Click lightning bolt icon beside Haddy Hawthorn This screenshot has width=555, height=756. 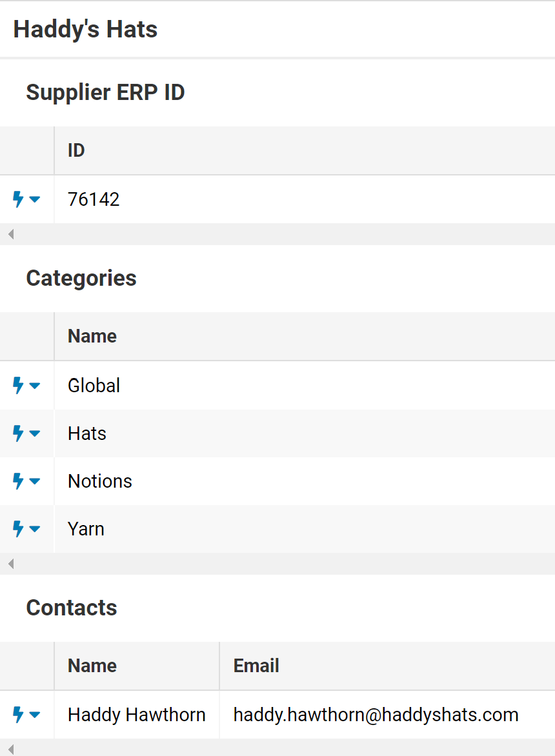pos(18,715)
